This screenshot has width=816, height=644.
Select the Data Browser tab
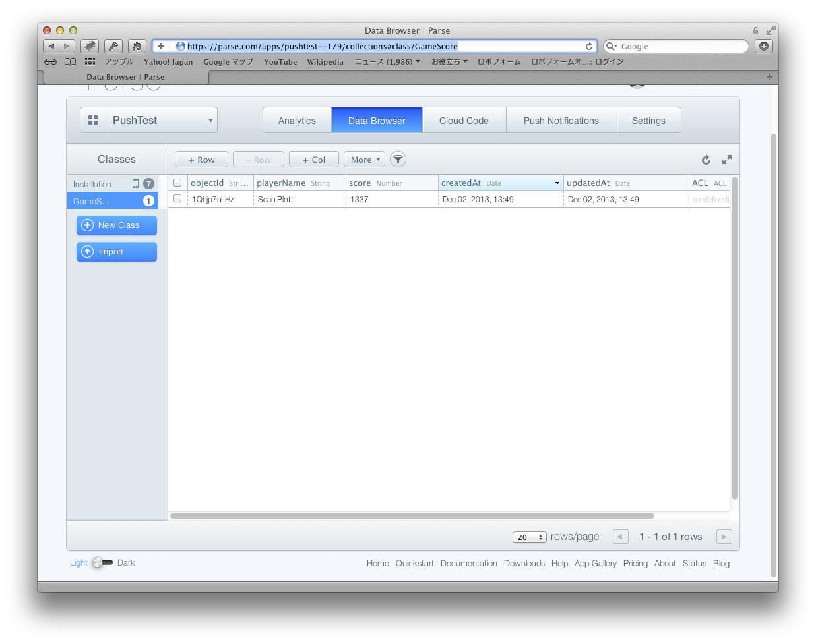point(377,121)
